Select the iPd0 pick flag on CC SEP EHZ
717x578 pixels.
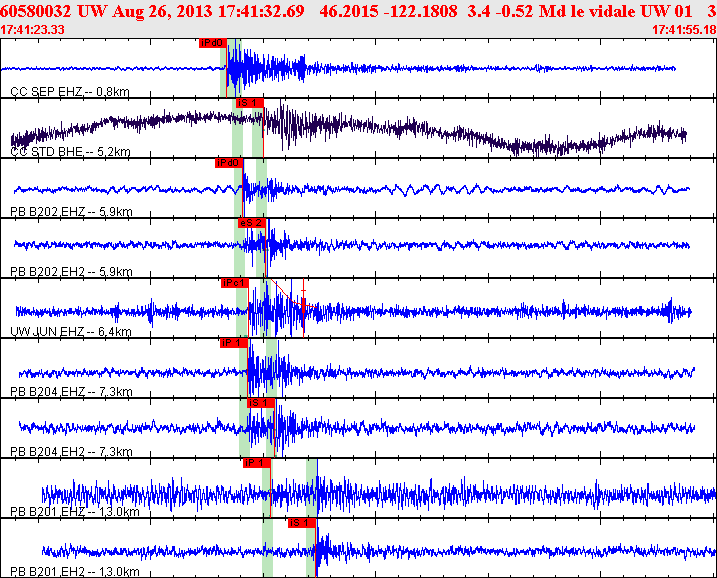click(213, 43)
